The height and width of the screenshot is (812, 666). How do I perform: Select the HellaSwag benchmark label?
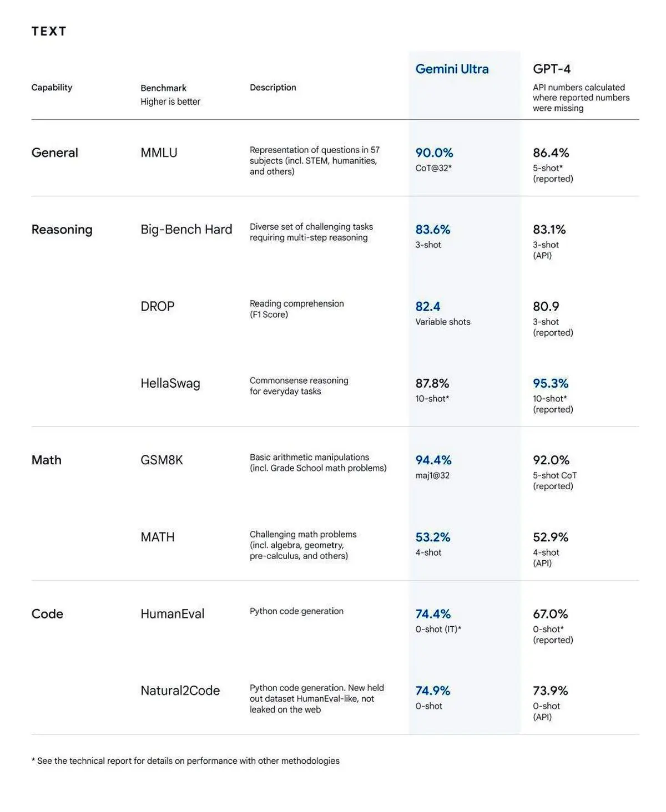(x=170, y=383)
